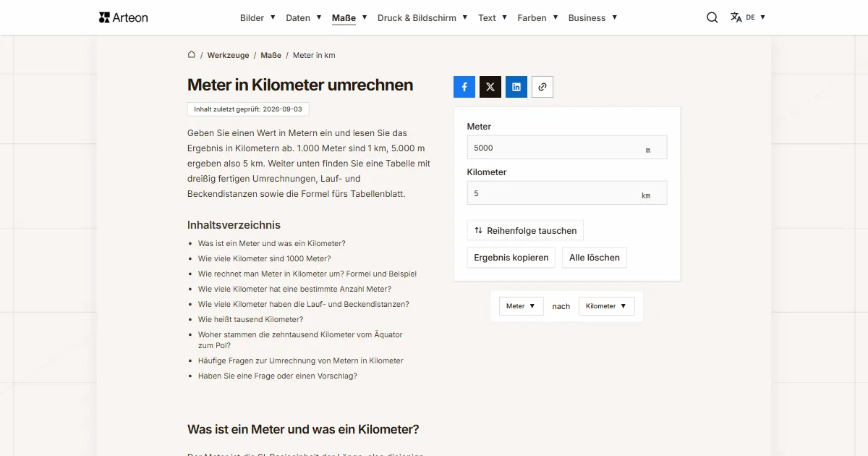The height and width of the screenshot is (456, 868).
Task: Open the search icon in header
Action: 712,17
